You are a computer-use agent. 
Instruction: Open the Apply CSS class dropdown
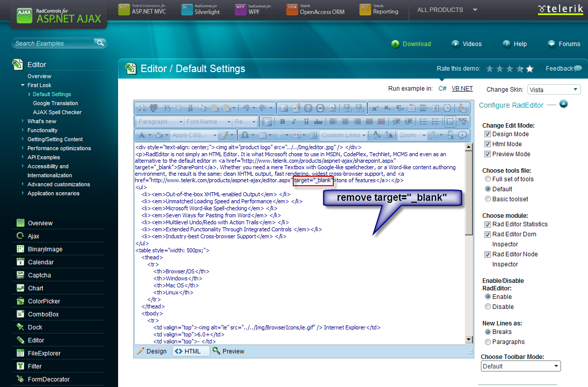coord(194,135)
